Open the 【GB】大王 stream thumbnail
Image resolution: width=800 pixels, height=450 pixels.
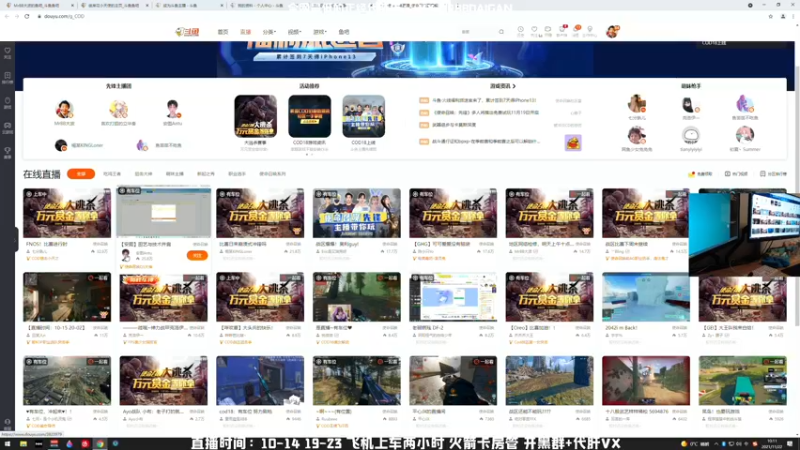click(x=742, y=298)
